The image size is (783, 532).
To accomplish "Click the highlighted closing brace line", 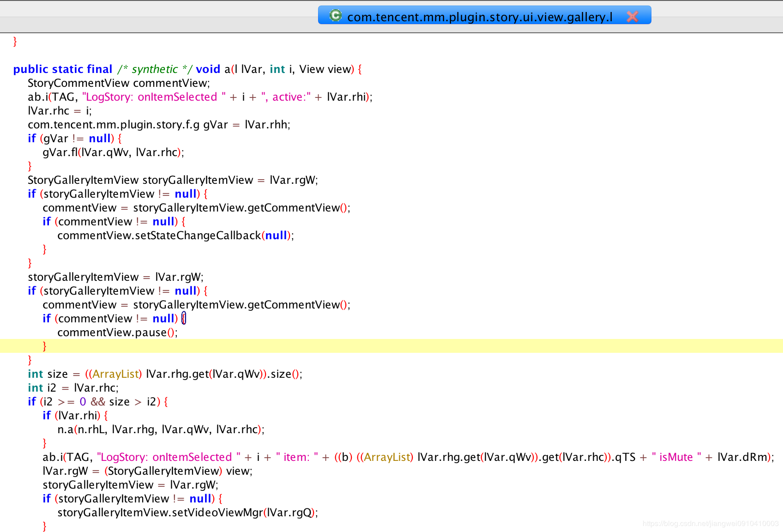I will click(391, 346).
